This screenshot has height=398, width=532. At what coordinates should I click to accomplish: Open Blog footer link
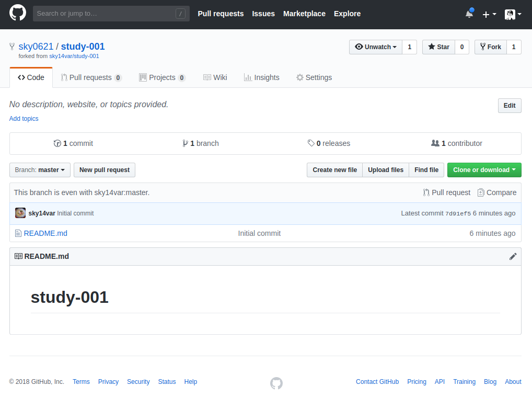(x=490, y=382)
